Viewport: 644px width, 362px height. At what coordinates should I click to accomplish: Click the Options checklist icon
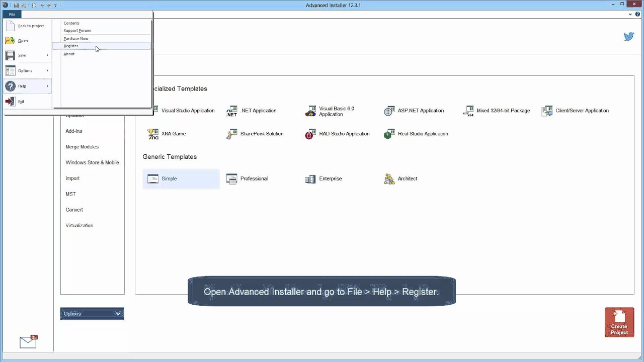click(10, 71)
